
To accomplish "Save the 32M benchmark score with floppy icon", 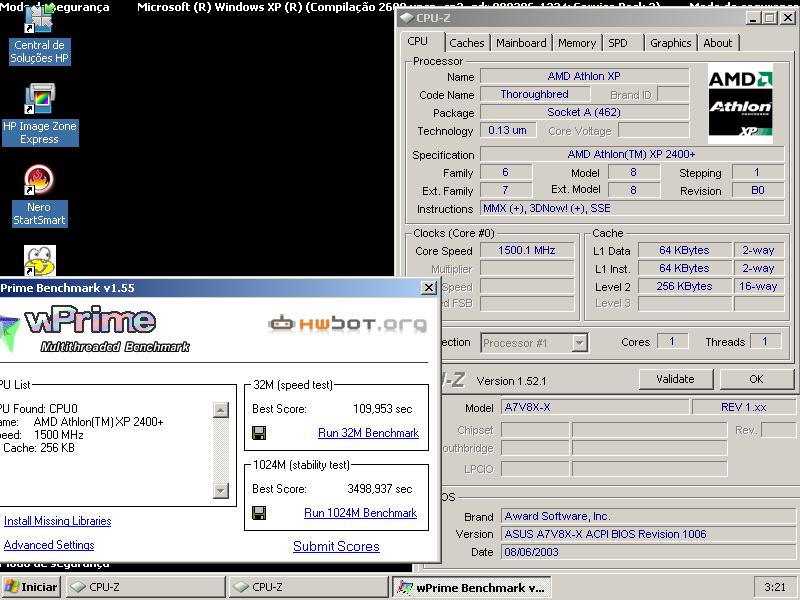I will pos(259,433).
